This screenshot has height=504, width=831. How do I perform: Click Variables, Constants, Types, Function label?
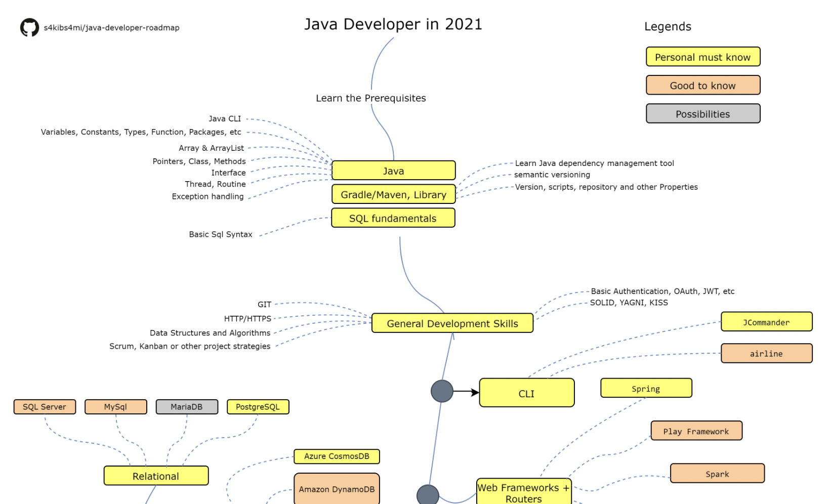pos(141,132)
